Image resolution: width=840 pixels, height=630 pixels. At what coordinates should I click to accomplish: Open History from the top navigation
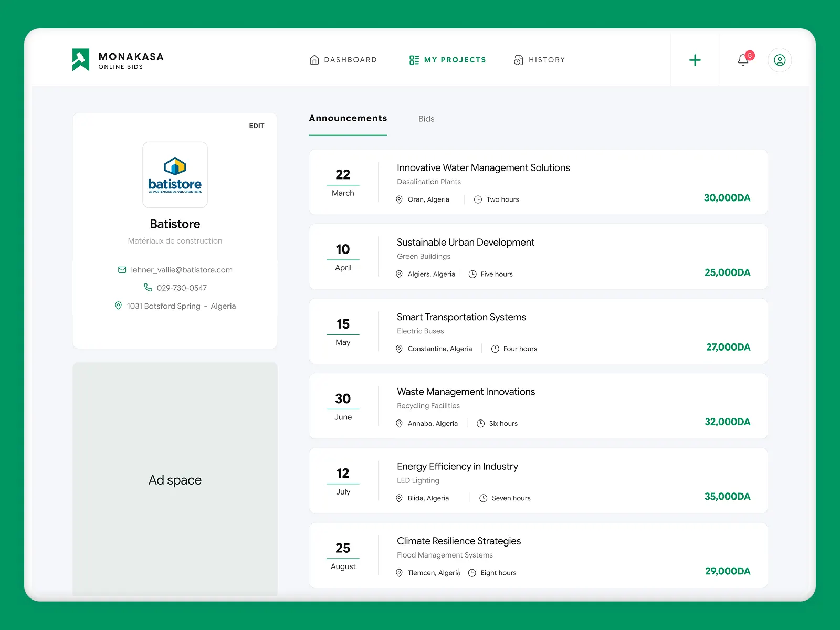click(540, 60)
